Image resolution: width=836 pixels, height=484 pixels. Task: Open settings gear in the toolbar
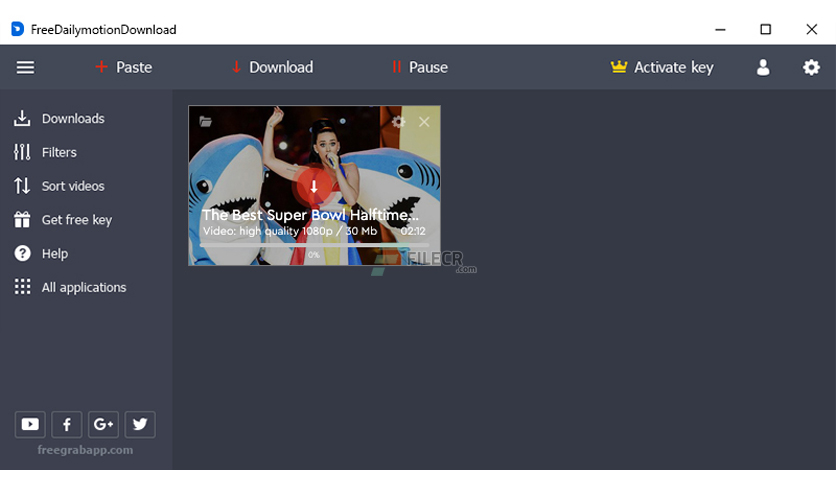pyautogui.click(x=811, y=67)
